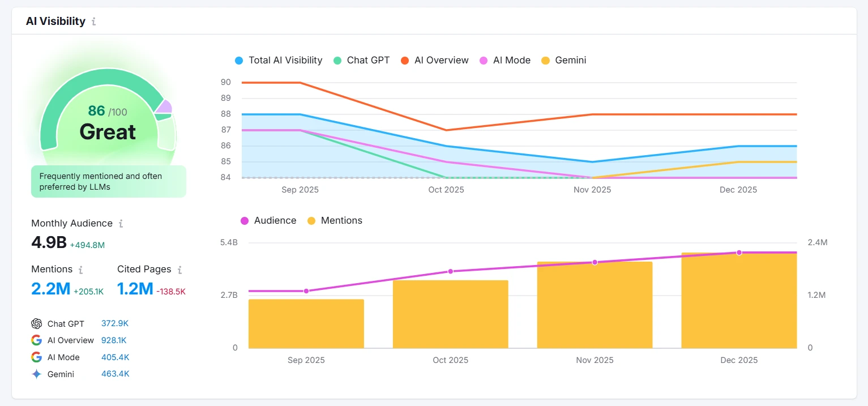Toggle Mentions series in lower chart legend
Viewport: 868px width, 406px height.
click(335, 221)
